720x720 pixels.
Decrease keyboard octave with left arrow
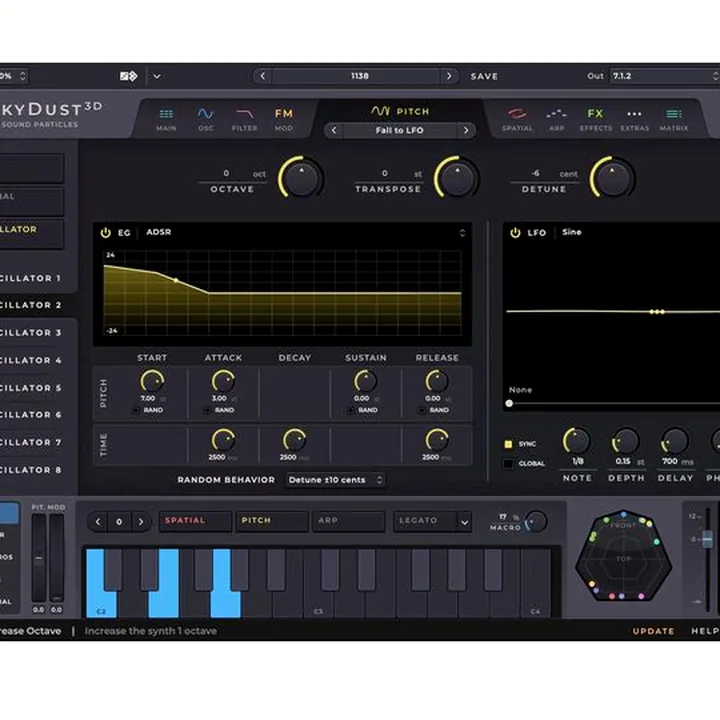click(x=98, y=522)
